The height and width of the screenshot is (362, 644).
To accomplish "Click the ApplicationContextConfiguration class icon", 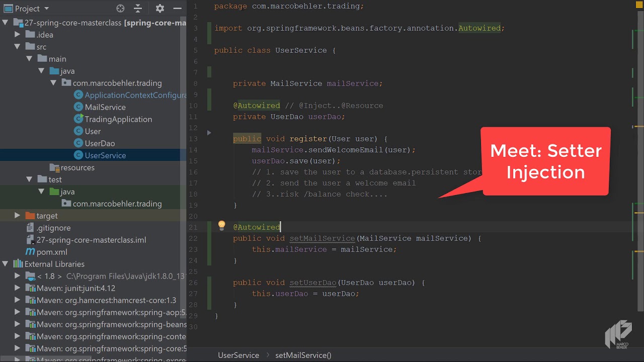I will click(x=78, y=95).
